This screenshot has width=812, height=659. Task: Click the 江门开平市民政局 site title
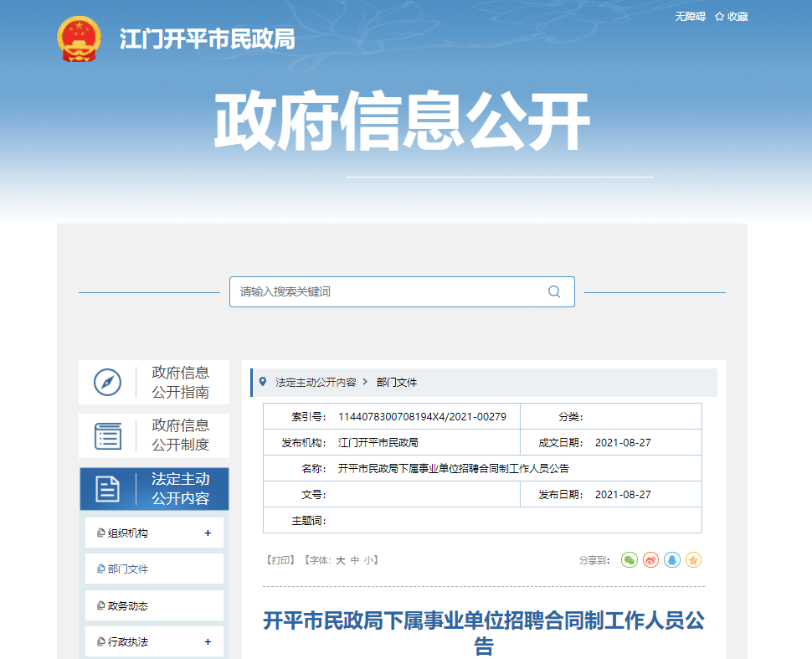(x=207, y=39)
